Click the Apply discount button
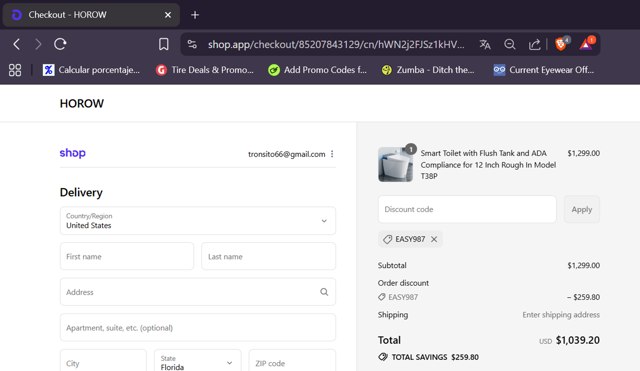 tap(582, 209)
